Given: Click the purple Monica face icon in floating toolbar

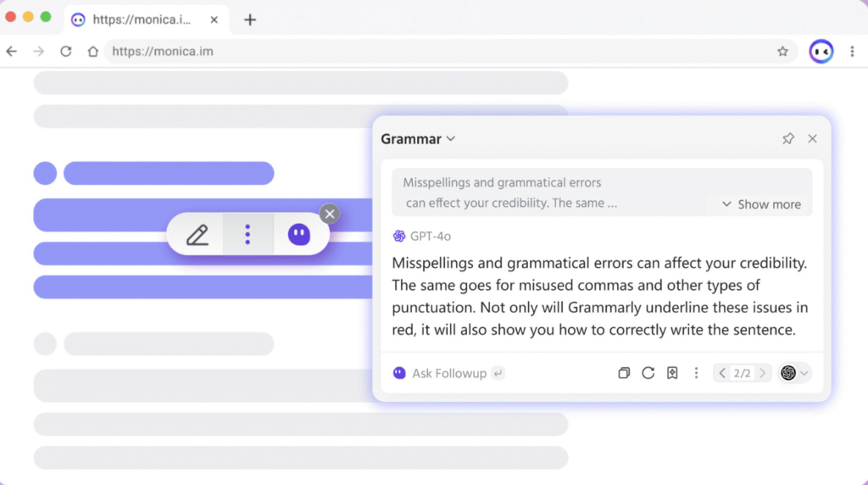Looking at the screenshot, I should click(x=299, y=235).
